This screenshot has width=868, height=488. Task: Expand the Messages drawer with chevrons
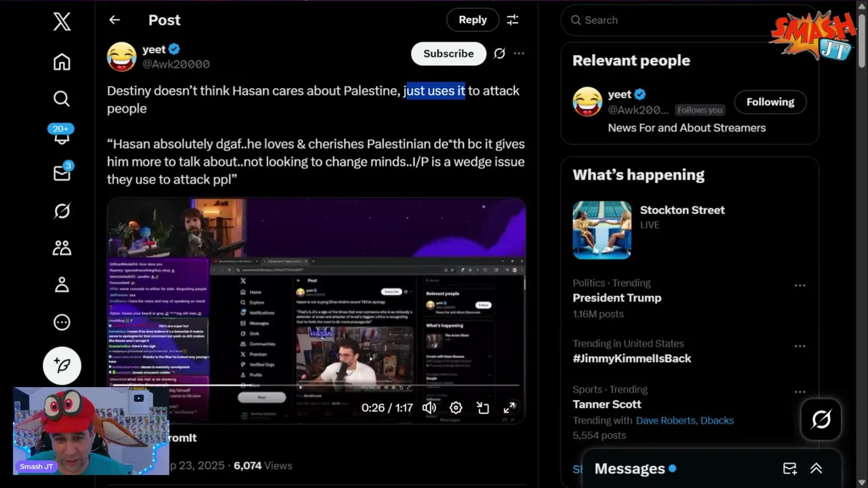816,468
